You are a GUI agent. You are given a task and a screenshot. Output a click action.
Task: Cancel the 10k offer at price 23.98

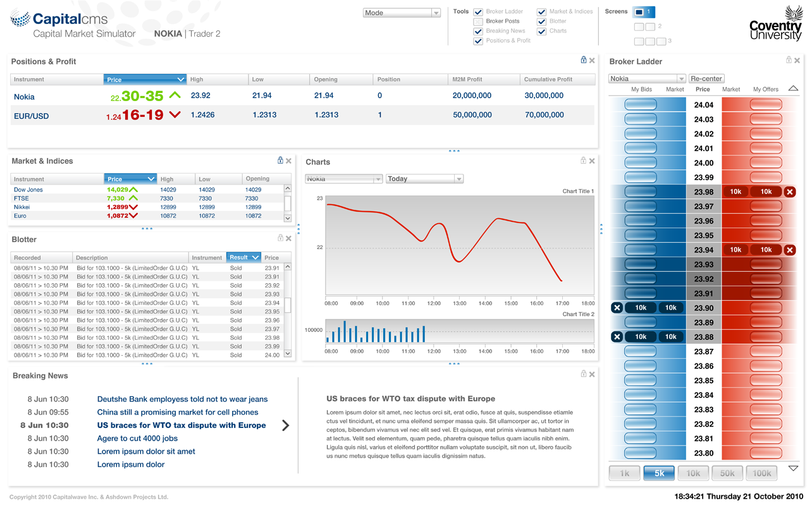click(789, 191)
